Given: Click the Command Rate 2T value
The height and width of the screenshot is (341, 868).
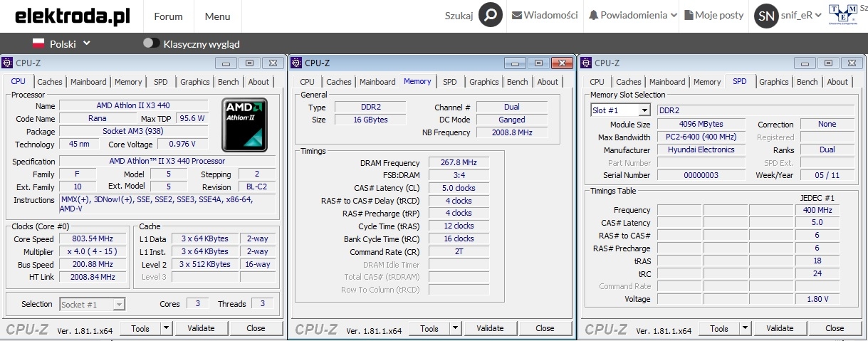Looking at the screenshot, I should tap(459, 252).
